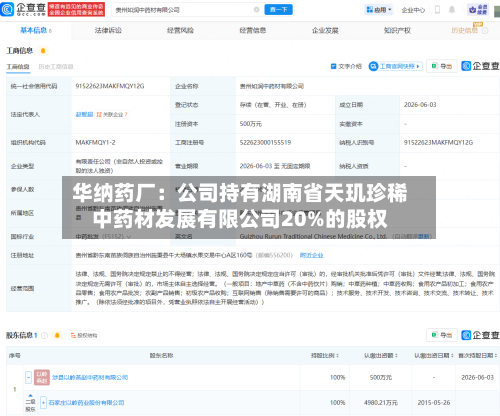500x416 pixels.
Task: Clear the search box with the X icon
Action: (256, 10)
